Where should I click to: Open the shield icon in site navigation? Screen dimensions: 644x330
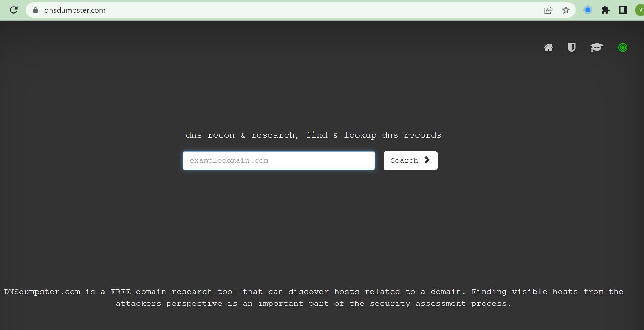(572, 48)
